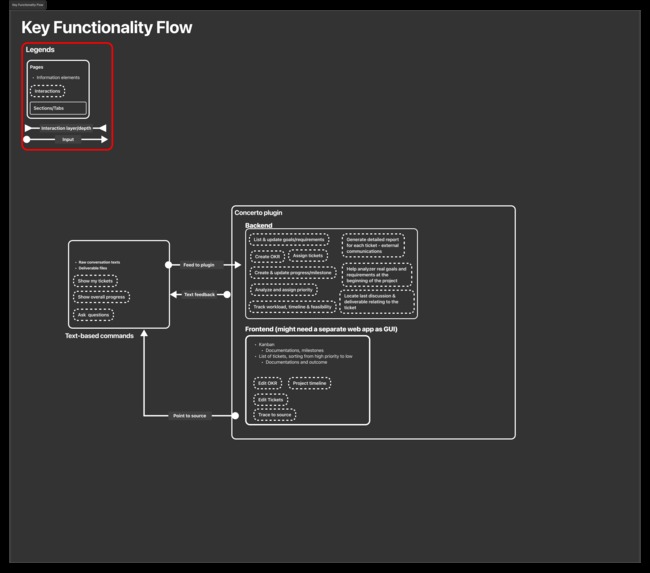The width and height of the screenshot is (650, 573).
Task: Click 'Help analyzer real goals and requirements' box
Action: pyautogui.click(x=377, y=275)
